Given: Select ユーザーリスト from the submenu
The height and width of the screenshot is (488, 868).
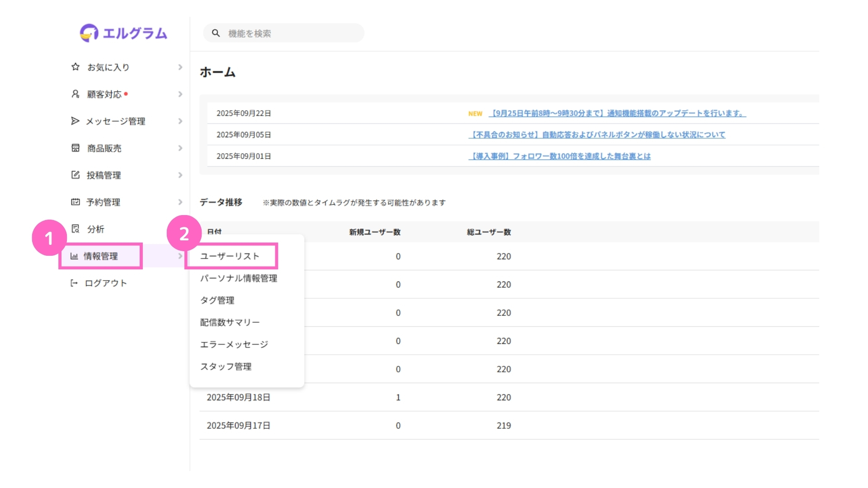Looking at the screenshot, I should pyautogui.click(x=230, y=256).
